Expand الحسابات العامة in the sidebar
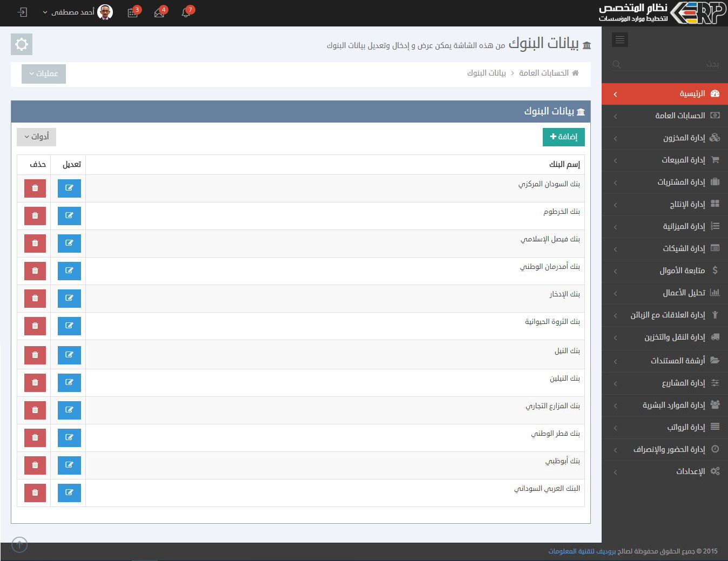 coord(679,116)
